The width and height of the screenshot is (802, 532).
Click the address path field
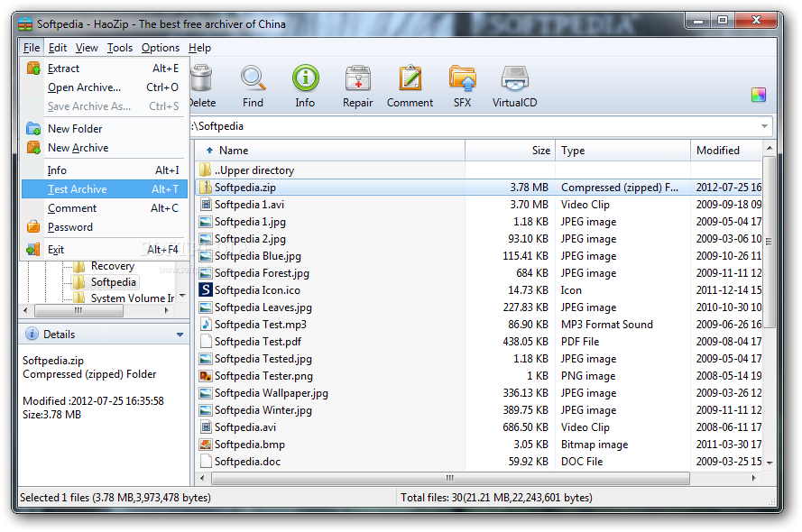477,125
